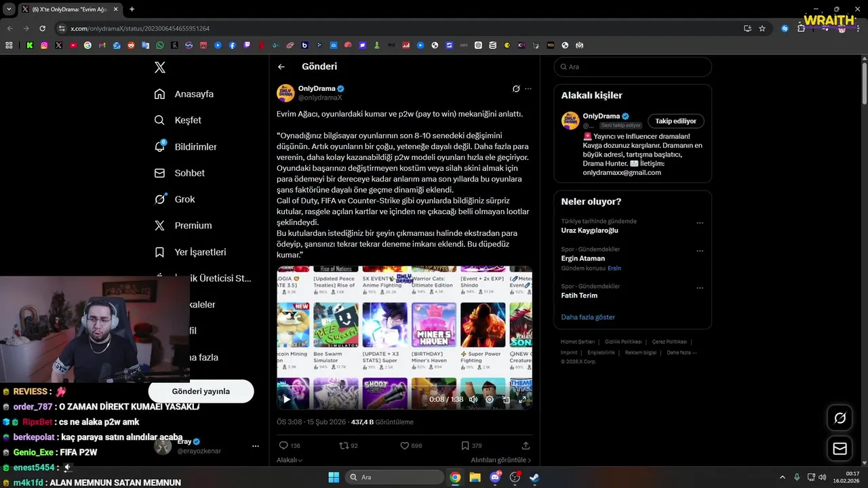
Task: Open the Google bookmark
Action: (x=87, y=45)
